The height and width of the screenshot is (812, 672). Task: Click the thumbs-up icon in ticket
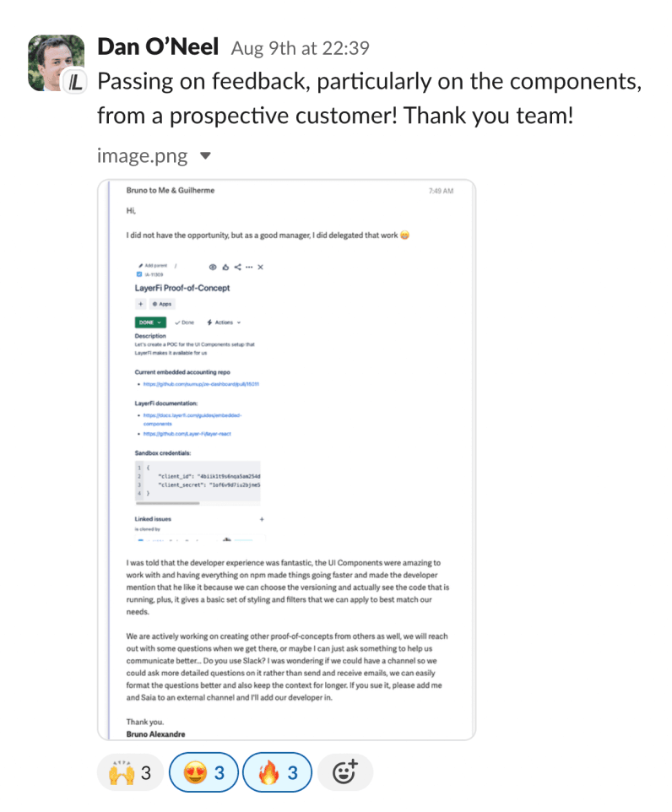click(x=225, y=268)
